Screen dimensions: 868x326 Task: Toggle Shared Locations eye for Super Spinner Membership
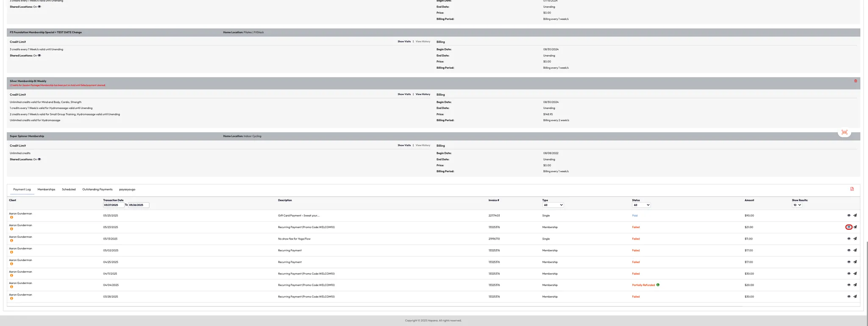[39, 159]
